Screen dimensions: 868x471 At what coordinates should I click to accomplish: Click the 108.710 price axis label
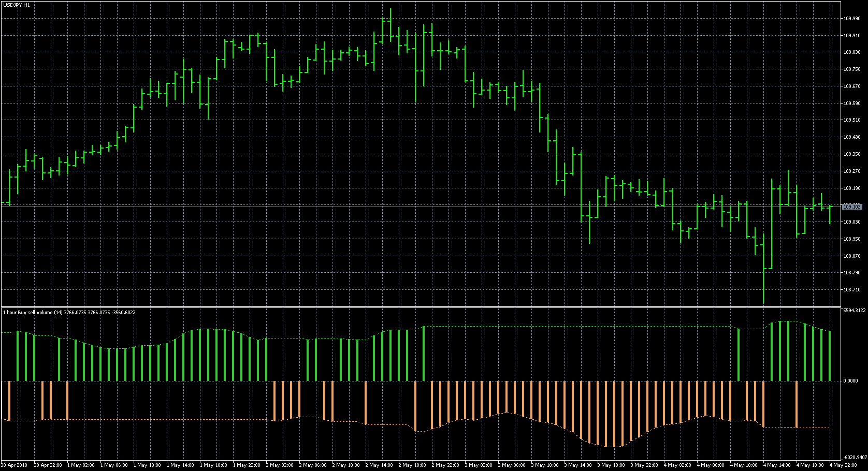(851, 290)
